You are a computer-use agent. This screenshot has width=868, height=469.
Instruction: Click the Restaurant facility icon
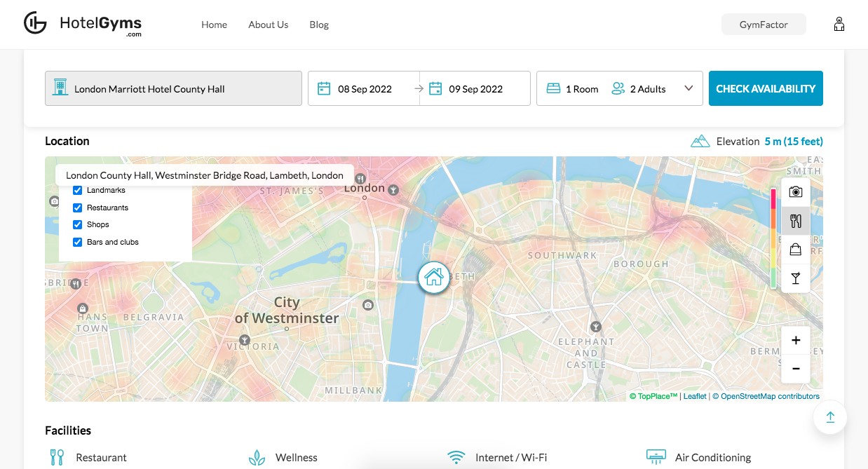pos(57,457)
